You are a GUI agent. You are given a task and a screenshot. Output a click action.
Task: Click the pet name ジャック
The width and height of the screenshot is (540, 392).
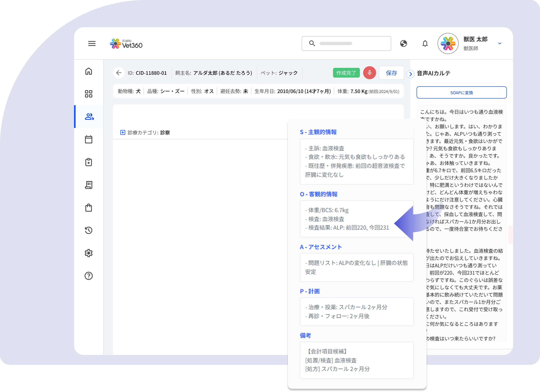(288, 73)
